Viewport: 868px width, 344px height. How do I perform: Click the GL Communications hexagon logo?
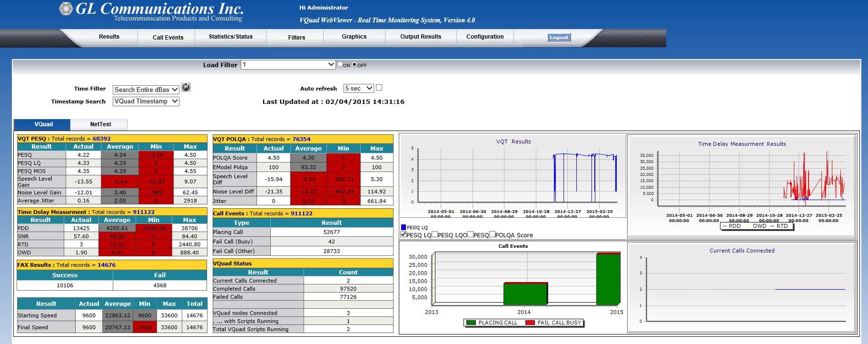[x=66, y=9]
